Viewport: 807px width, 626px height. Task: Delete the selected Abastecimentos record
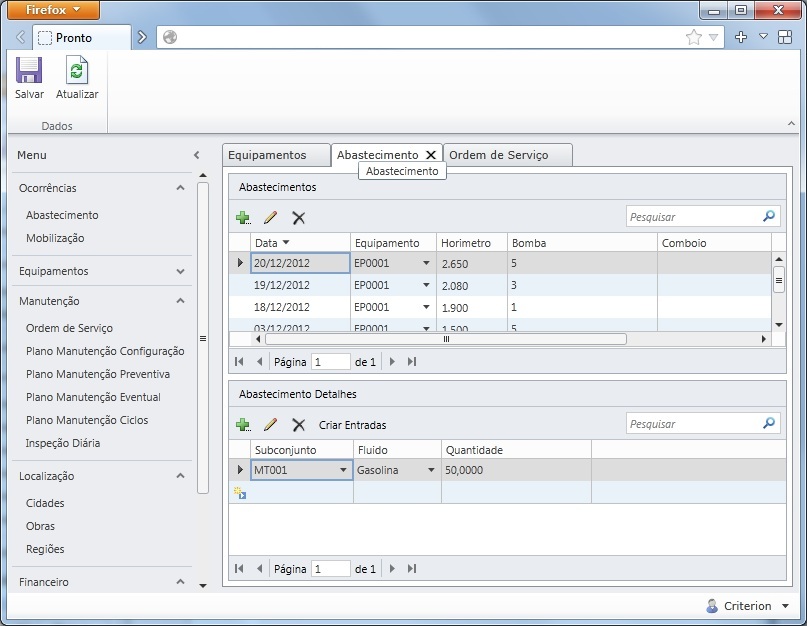coord(299,218)
